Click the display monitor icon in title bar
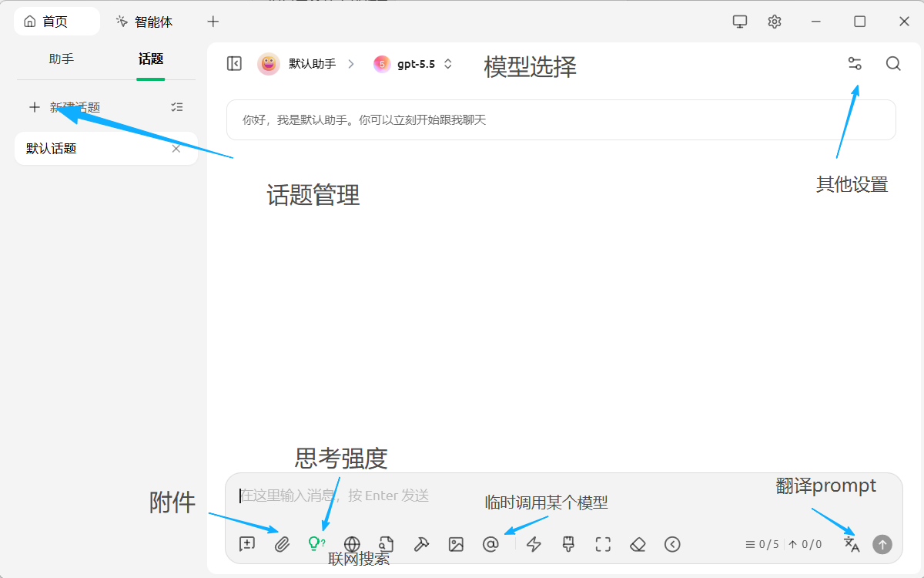924x578 pixels. tap(740, 22)
